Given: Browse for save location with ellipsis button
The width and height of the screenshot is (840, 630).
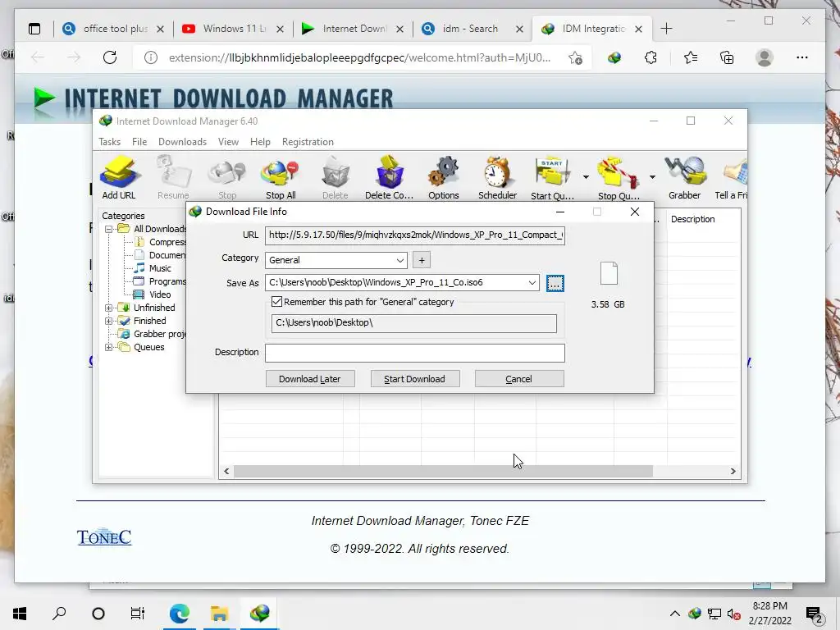Looking at the screenshot, I should click(x=555, y=283).
